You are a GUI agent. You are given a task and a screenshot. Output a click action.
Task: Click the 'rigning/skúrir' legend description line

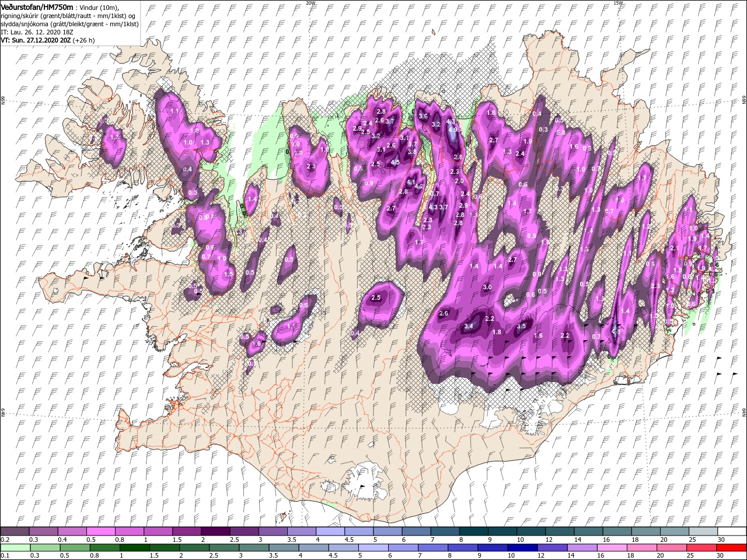[69, 16]
